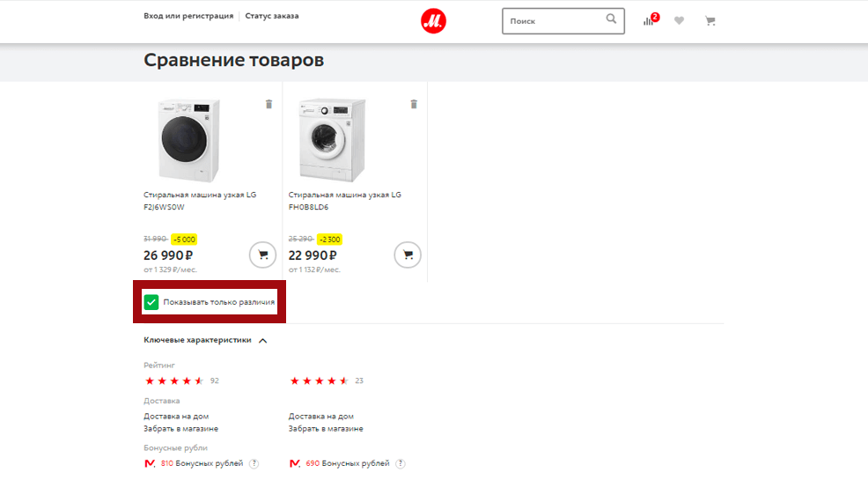Click help icon next to 690 bonus rubles
This screenshot has width=868, height=480.
pos(401,463)
